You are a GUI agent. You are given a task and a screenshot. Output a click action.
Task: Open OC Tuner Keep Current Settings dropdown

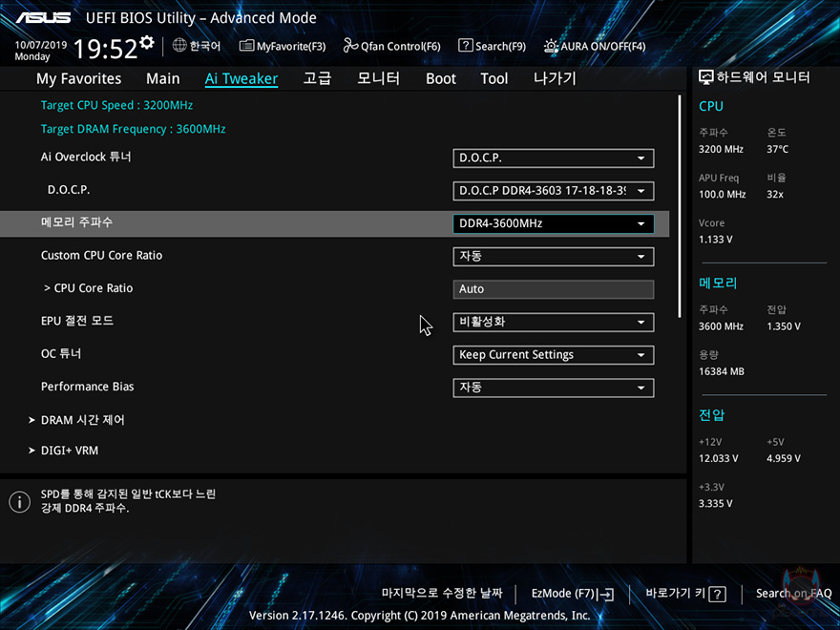tap(554, 355)
